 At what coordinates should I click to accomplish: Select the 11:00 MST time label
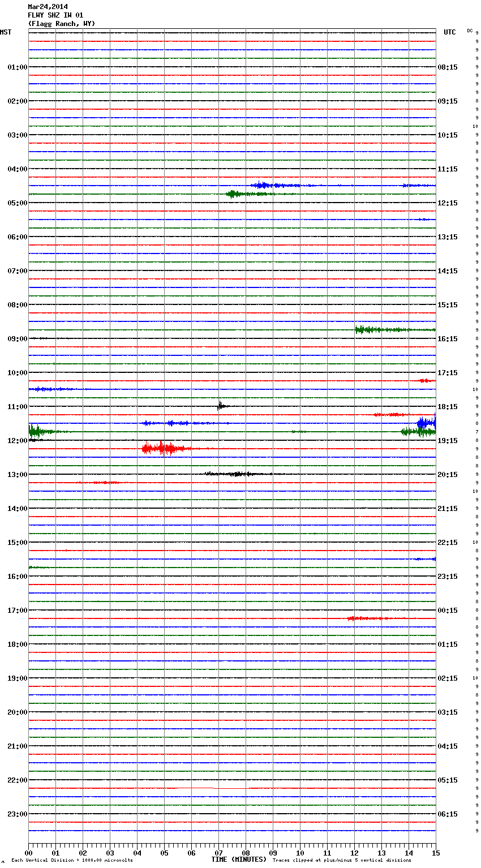coord(18,407)
